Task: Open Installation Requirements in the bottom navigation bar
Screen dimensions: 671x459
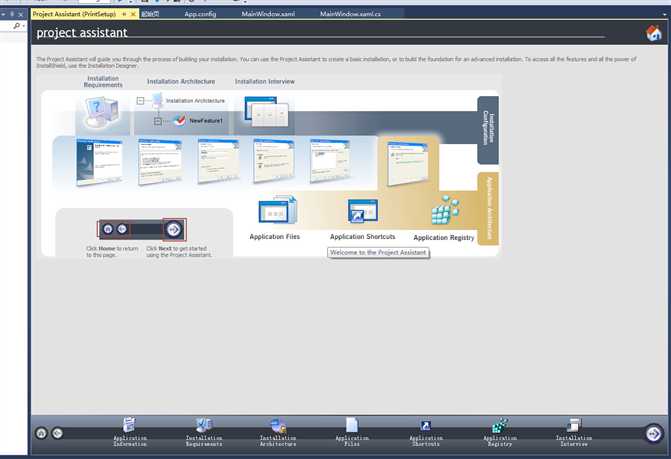Action: 204,432
